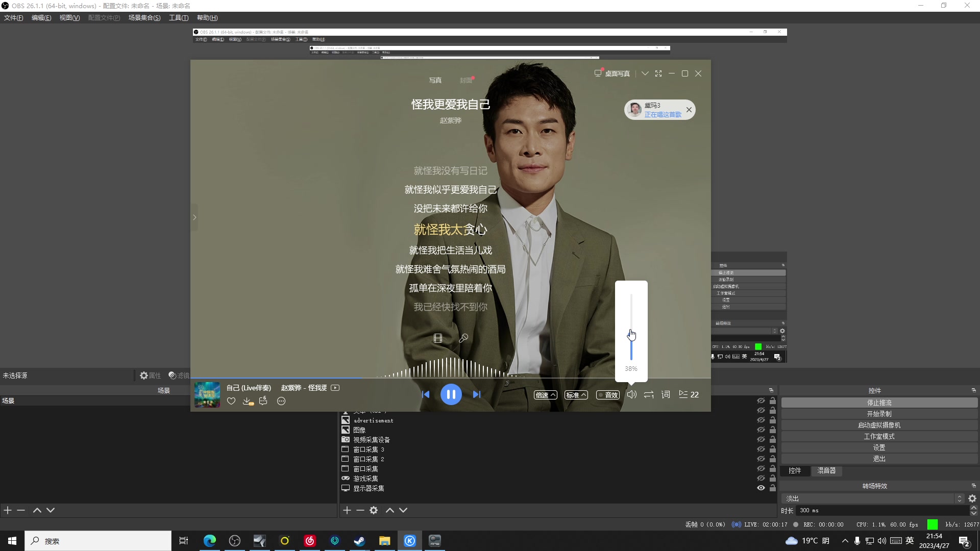Open the 标准 quality dropdown
This screenshot has width=980, height=551.
tap(576, 395)
